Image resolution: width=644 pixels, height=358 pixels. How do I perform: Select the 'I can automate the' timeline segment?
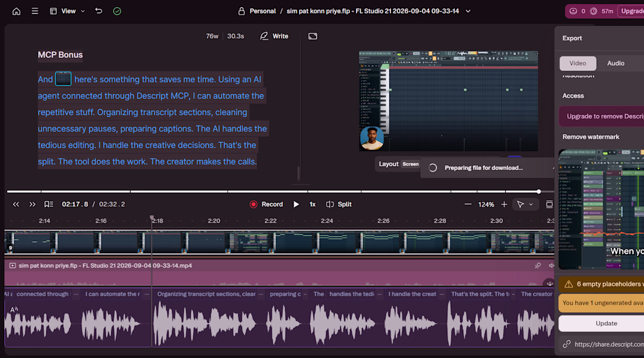[112, 294]
